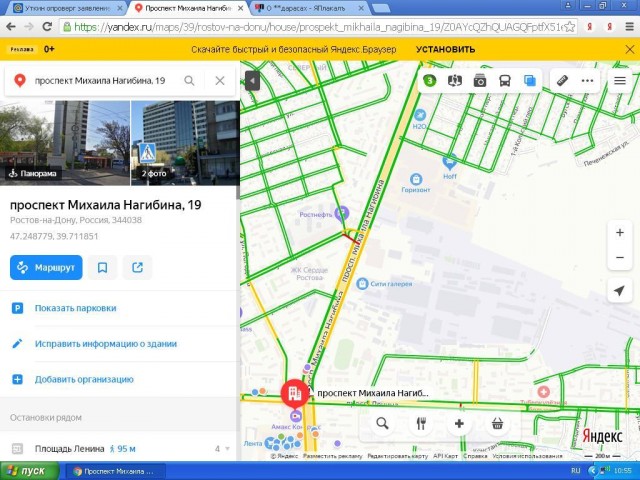The width and height of the screenshot is (640, 480).
Task: Bookmark page with the star icon
Action: 570,27
